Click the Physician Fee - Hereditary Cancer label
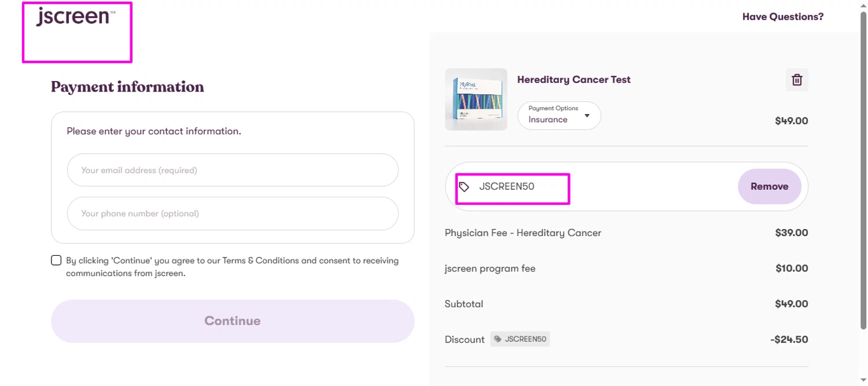Screen dimensions: 868x386 coord(523,233)
